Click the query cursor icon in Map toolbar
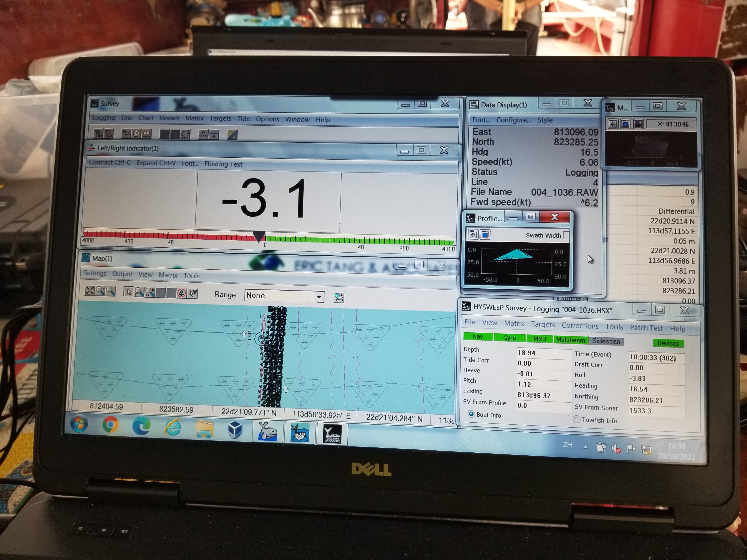The width and height of the screenshot is (747, 560). 192,293
